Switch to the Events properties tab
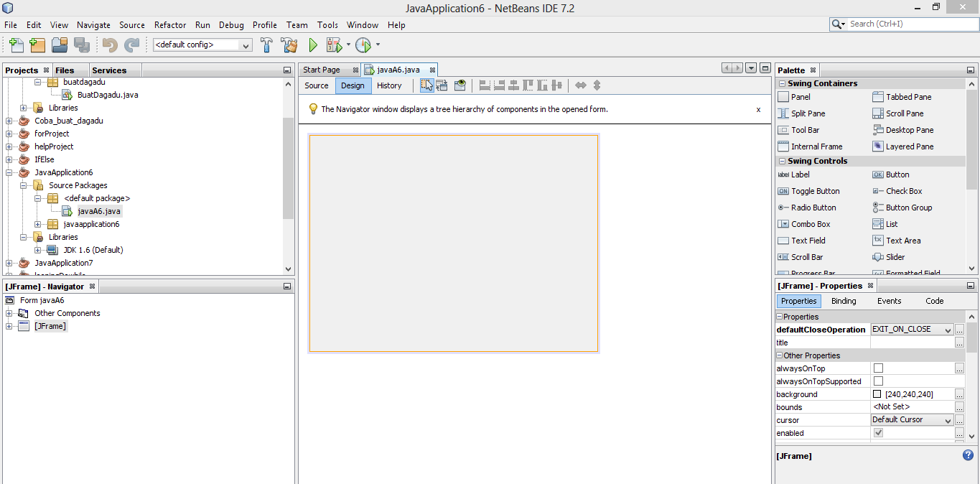Viewport: 980px width, 484px height. (x=889, y=301)
